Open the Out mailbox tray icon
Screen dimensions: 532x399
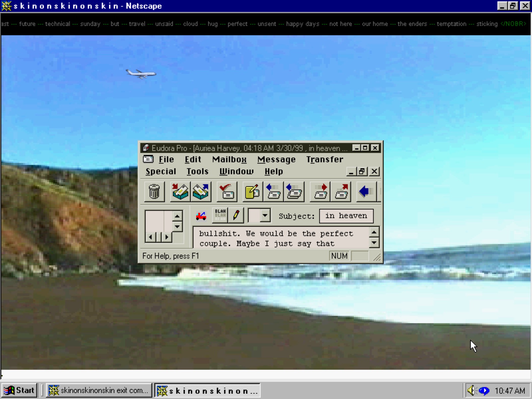click(201, 192)
